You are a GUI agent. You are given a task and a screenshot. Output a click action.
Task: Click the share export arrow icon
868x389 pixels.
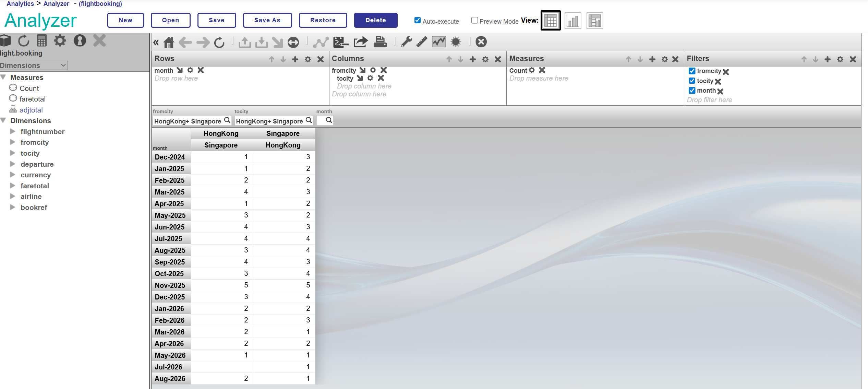tap(360, 42)
